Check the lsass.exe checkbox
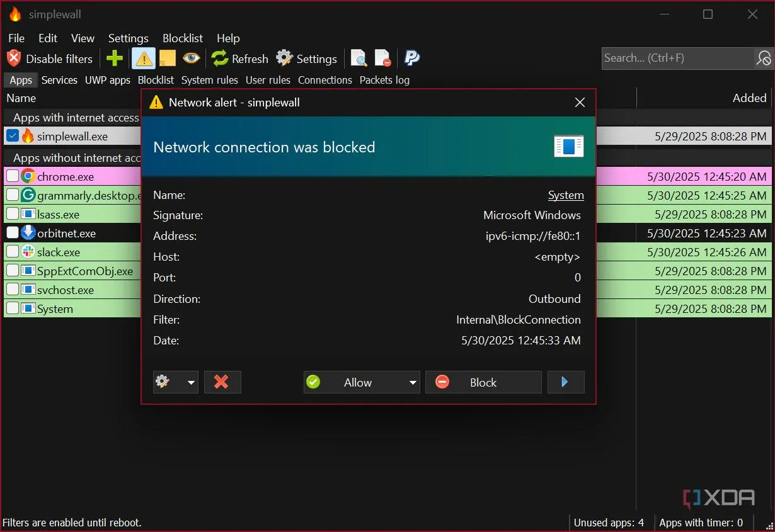775x532 pixels. click(13, 214)
